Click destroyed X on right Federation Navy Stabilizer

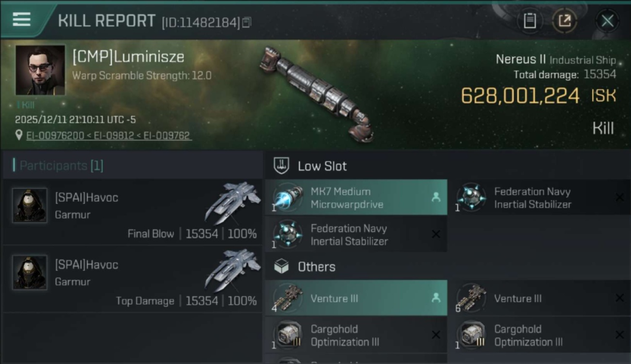coord(619,198)
